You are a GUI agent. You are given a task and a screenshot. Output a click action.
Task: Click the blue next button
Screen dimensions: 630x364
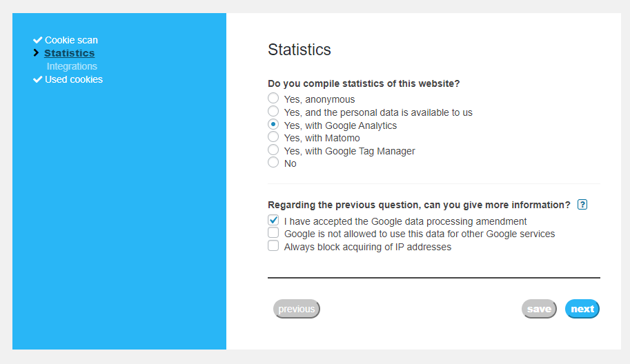tap(582, 309)
